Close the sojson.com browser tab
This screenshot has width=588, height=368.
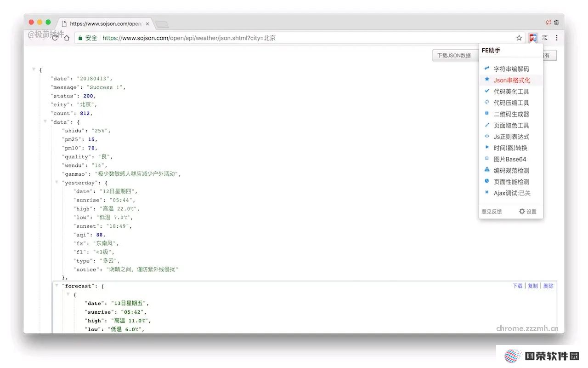pyautogui.click(x=147, y=23)
